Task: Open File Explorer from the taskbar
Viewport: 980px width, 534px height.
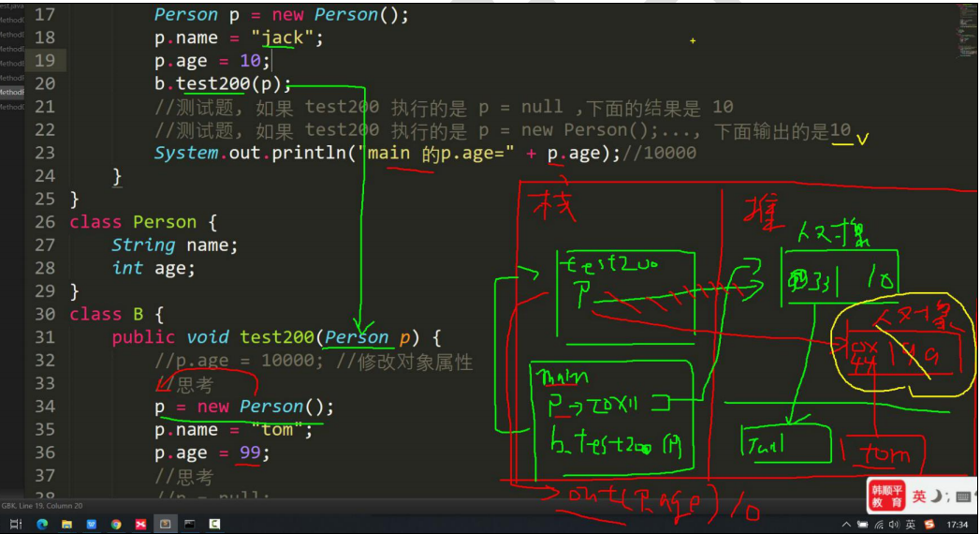Action: [66, 524]
